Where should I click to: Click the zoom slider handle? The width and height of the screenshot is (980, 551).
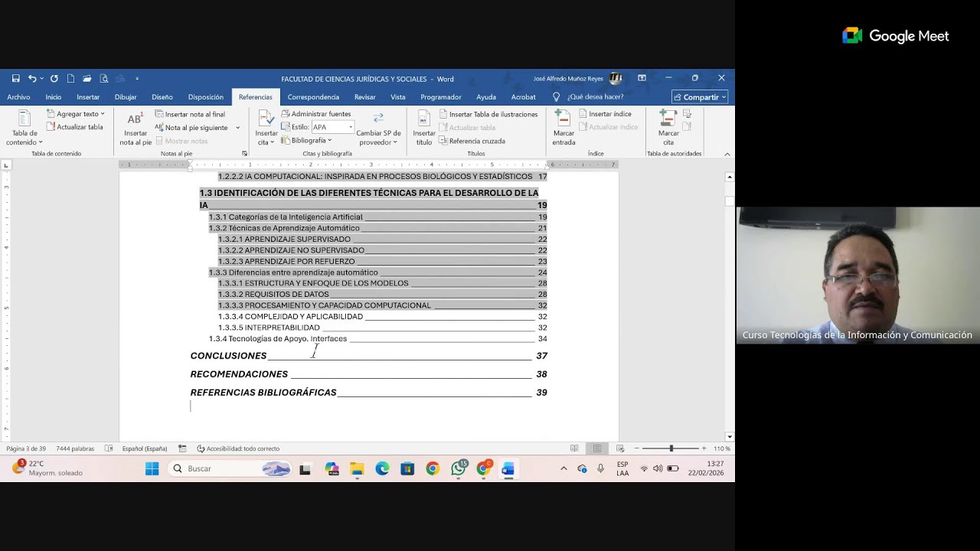(x=671, y=448)
